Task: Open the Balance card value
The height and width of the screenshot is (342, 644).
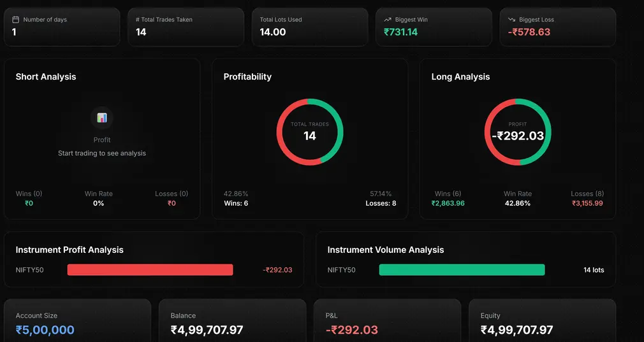Action: pyautogui.click(x=207, y=330)
